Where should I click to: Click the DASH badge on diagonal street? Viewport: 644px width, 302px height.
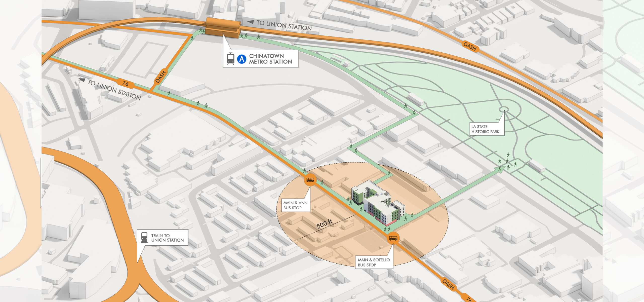[161, 77]
